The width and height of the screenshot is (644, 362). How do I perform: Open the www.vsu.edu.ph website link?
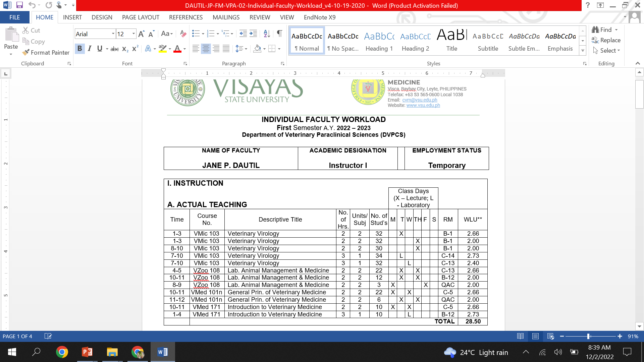click(x=423, y=105)
